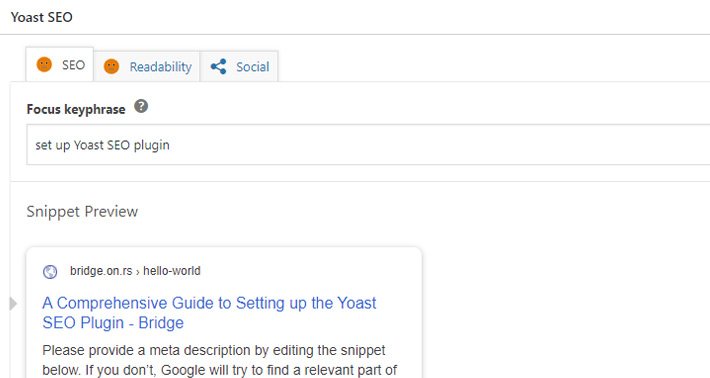The height and width of the screenshot is (378, 710).
Task: Click the orange face icon beside Readability
Action: click(111, 67)
